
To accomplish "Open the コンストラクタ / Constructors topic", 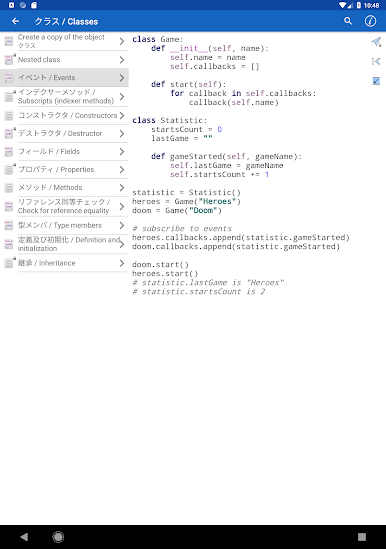I will click(x=64, y=116).
